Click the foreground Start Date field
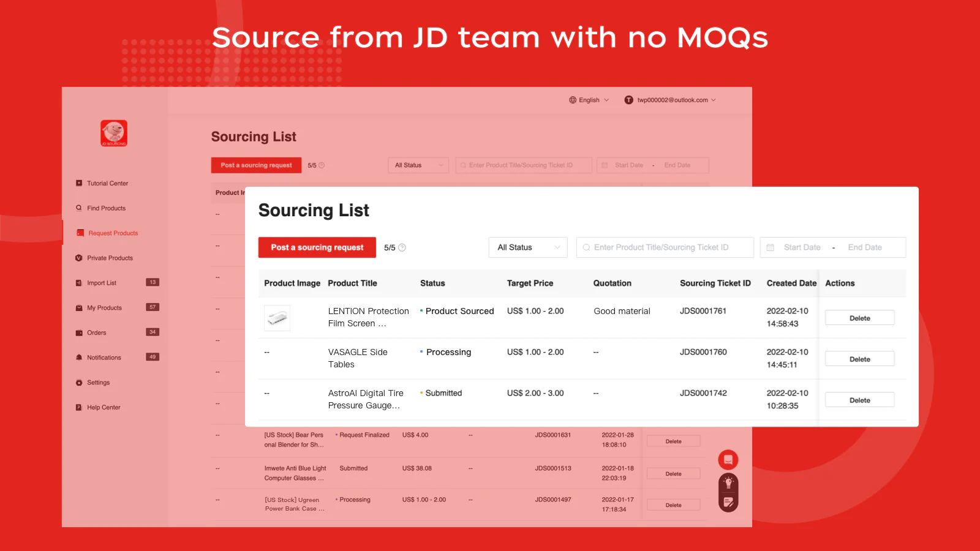980x551 pixels. pos(802,247)
